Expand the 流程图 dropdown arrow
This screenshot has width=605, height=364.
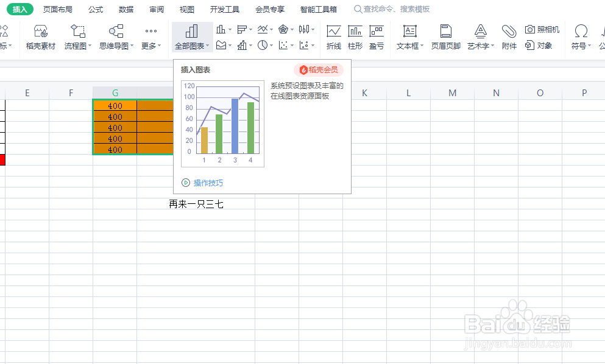click(x=90, y=46)
